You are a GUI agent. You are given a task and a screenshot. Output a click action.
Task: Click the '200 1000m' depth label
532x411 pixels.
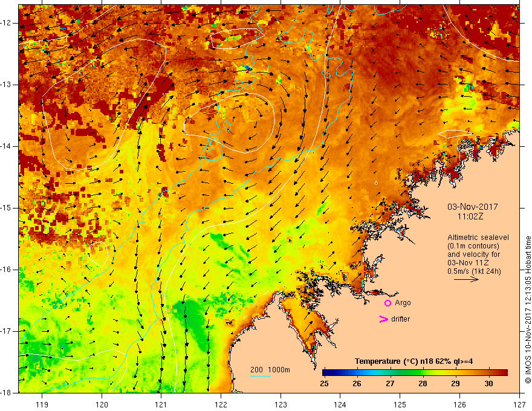(270, 370)
